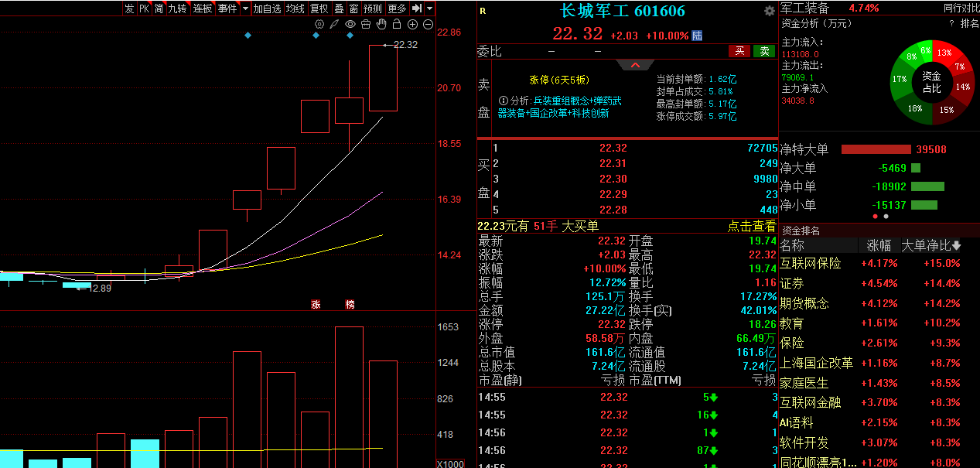Click the collapse panel arrow icon
The image size is (980, 468).
tap(417, 9)
